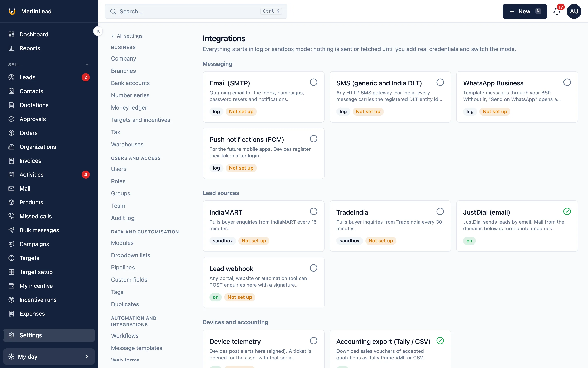The image size is (588, 368).
Task: Click the New button
Action: point(525,11)
